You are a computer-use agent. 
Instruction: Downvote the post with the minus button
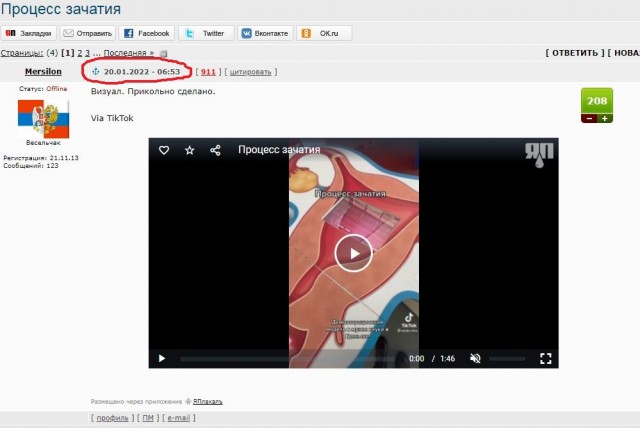[589, 118]
